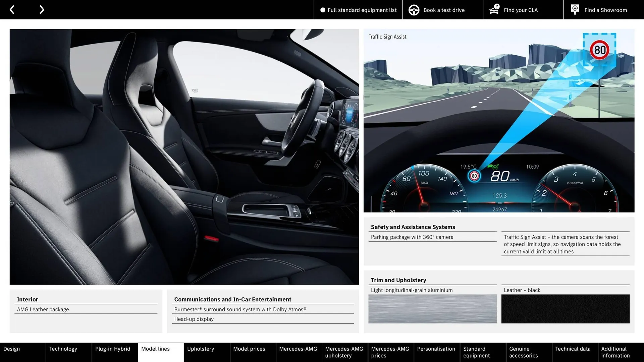
Task: Click the steering wheel icon beside Book a test drive
Action: [x=414, y=10]
